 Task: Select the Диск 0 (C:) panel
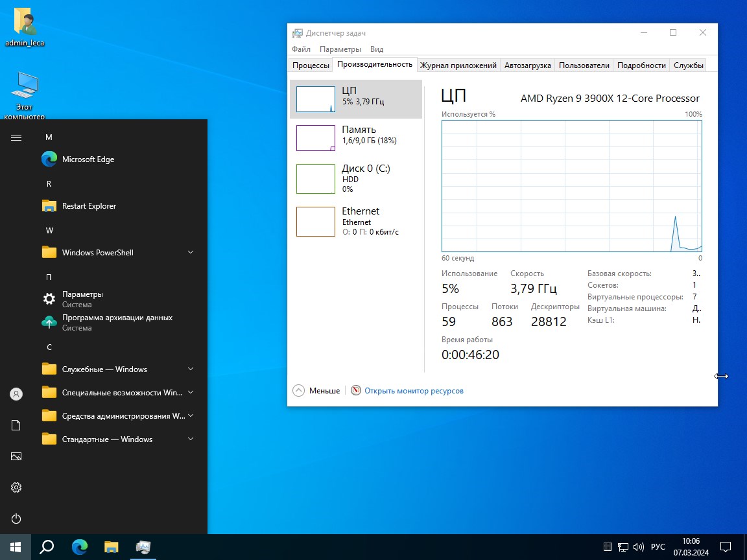[355, 178]
